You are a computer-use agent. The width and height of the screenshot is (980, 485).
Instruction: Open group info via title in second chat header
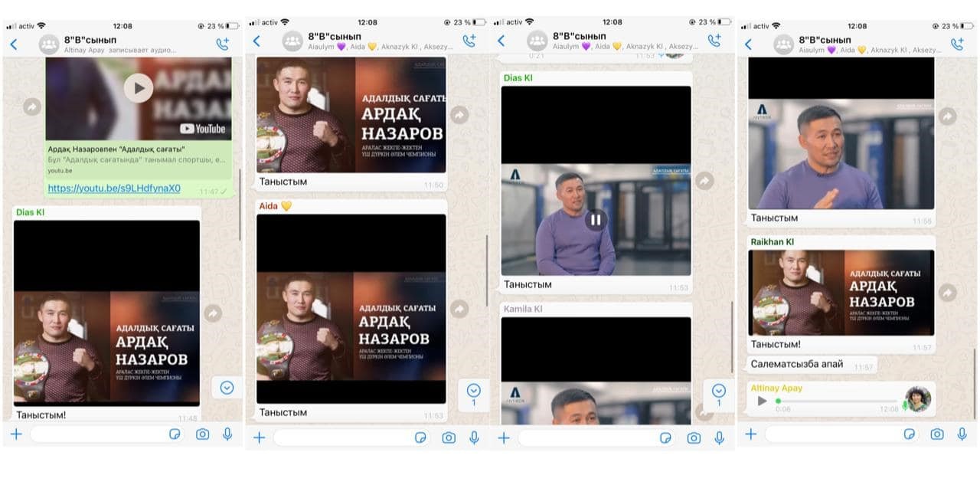click(x=335, y=36)
